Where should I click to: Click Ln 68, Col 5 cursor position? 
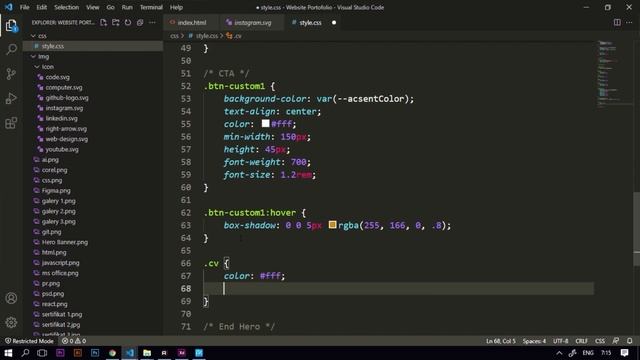point(501,341)
